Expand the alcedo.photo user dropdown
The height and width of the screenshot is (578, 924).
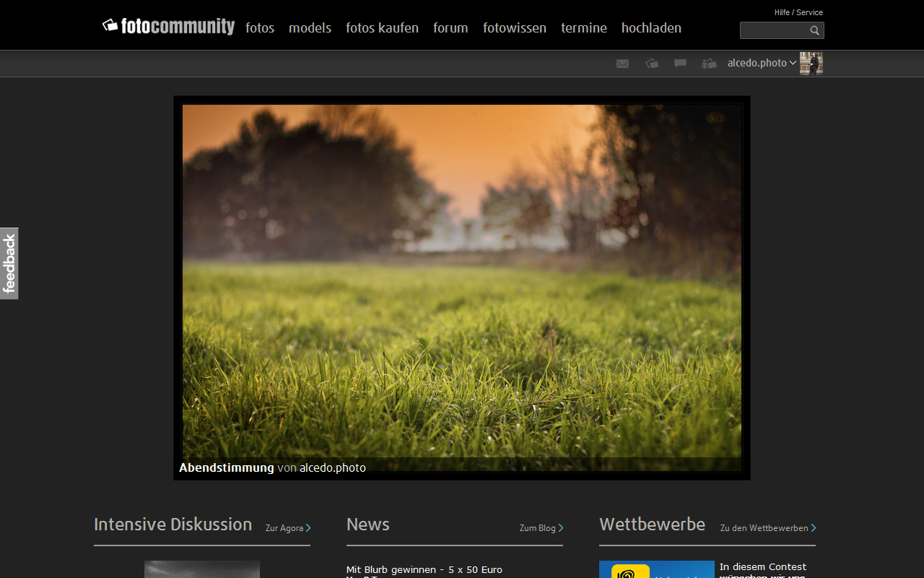762,63
